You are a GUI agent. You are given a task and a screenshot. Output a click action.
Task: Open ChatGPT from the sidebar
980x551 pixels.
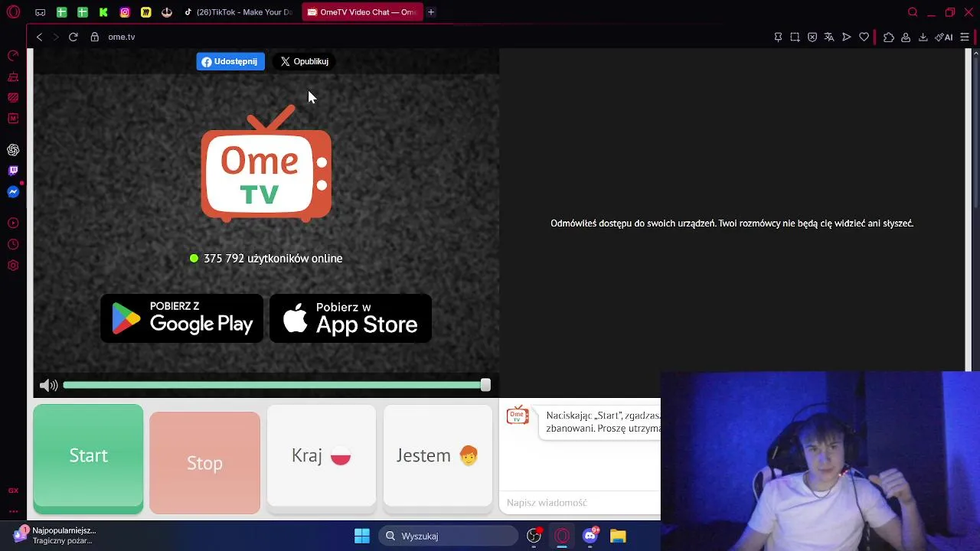(x=13, y=150)
